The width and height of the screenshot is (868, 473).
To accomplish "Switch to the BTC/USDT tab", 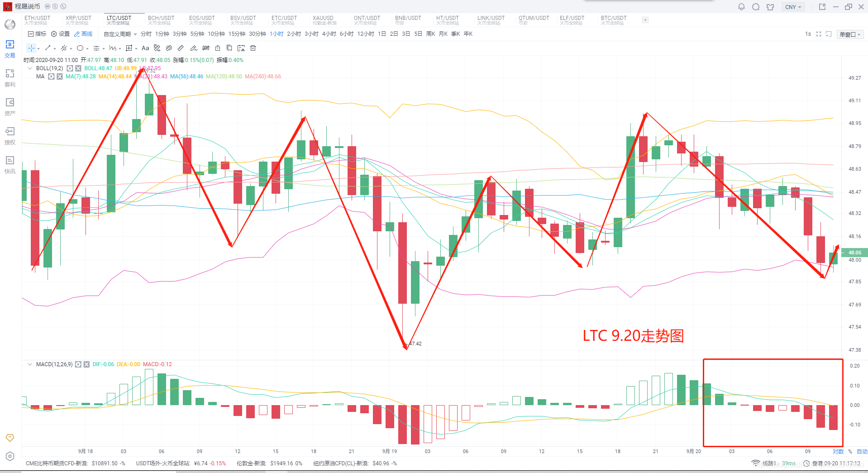I will (614, 20).
